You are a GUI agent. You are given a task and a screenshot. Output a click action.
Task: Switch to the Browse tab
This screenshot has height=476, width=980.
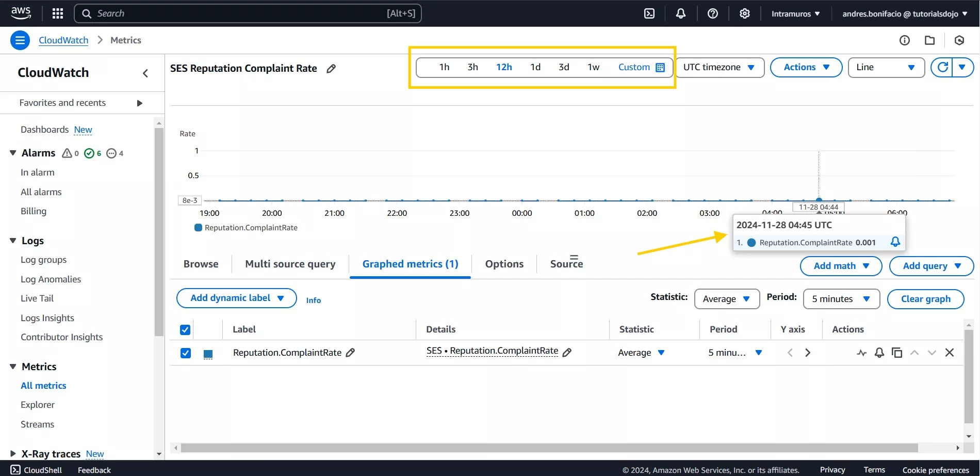tap(201, 264)
